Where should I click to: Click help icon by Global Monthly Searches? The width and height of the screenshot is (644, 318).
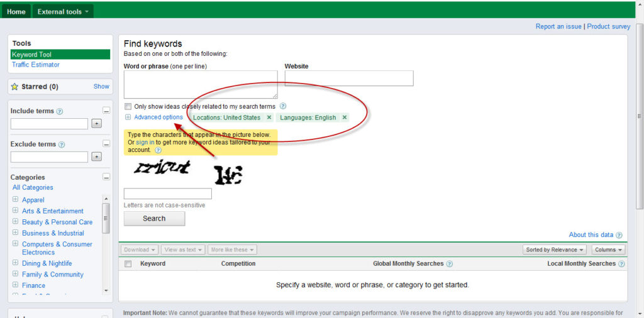(x=449, y=264)
